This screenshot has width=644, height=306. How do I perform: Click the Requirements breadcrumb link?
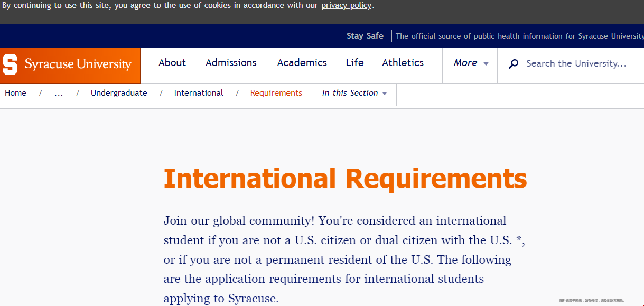tap(276, 93)
